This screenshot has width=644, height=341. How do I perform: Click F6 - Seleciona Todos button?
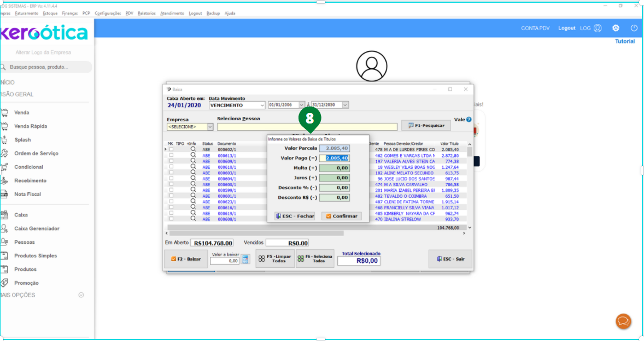pyautogui.click(x=315, y=258)
